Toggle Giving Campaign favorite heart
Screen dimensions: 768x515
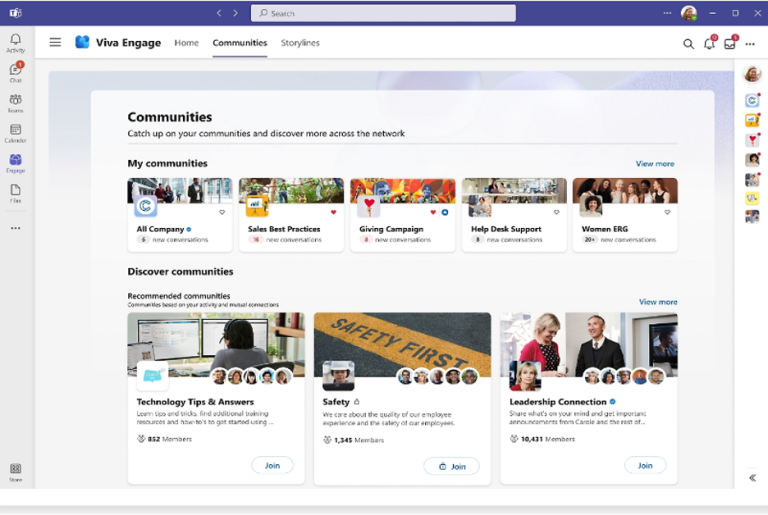click(433, 212)
